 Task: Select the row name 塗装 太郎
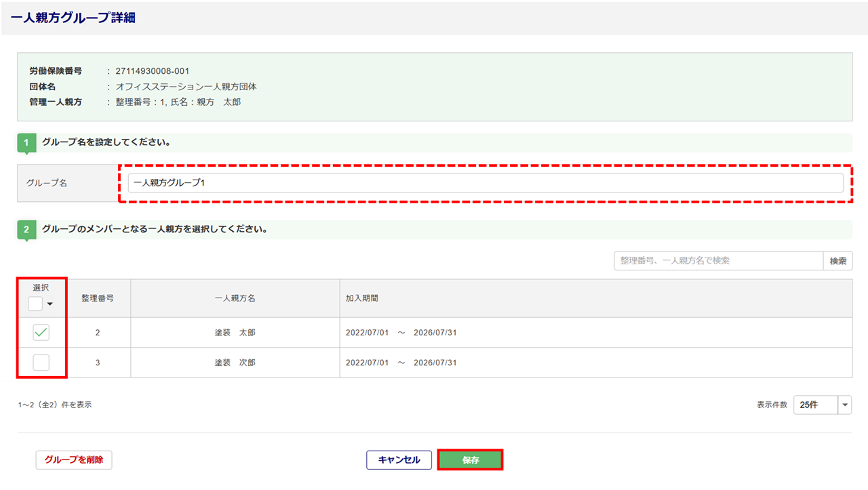point(235,333)
